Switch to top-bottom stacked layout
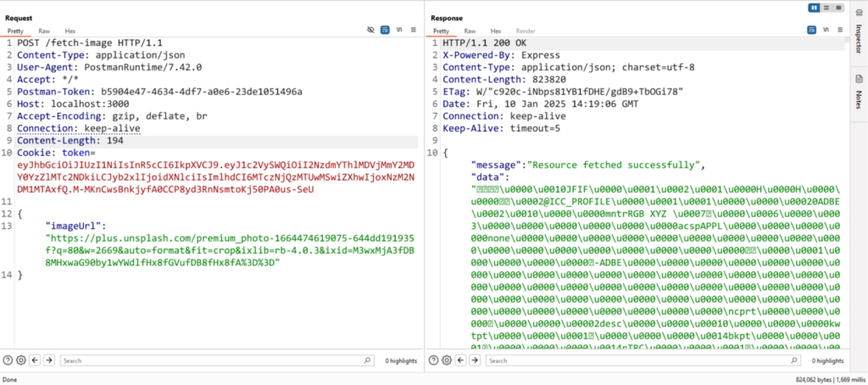Image resolution: width=868 pixels, height=385 pixels. point(826,8)
